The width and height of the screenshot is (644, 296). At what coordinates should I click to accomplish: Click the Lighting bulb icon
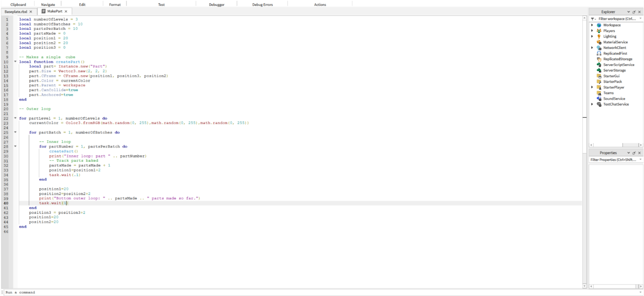pyautogui.click(x=599, y=36)
